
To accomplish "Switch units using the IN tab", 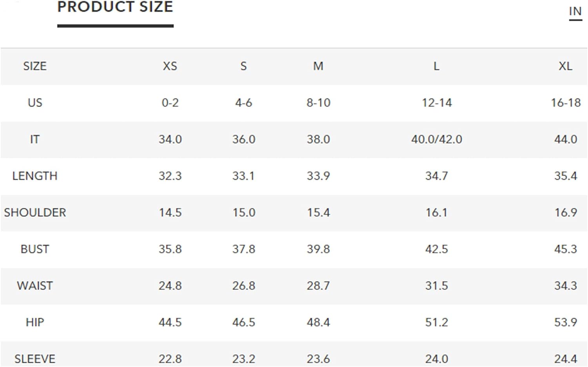I will coord(575,11).
